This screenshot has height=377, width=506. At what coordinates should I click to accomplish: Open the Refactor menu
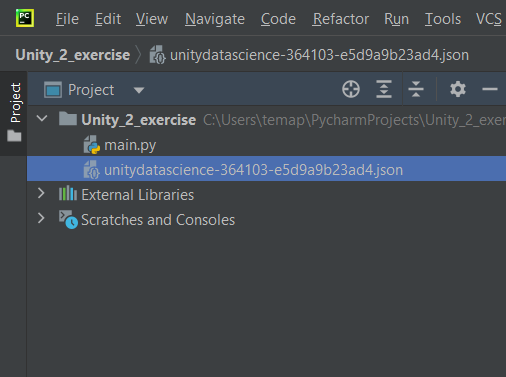[x=340, y=19]
